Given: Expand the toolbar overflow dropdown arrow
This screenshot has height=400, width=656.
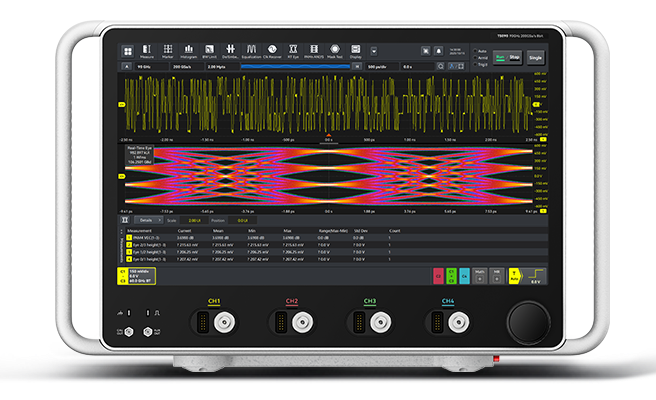Looking at the screenshot, I should click(374, 51).
